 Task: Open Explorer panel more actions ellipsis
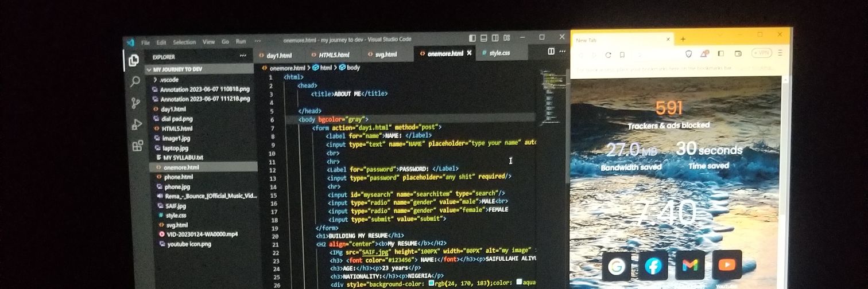[243, 56]
